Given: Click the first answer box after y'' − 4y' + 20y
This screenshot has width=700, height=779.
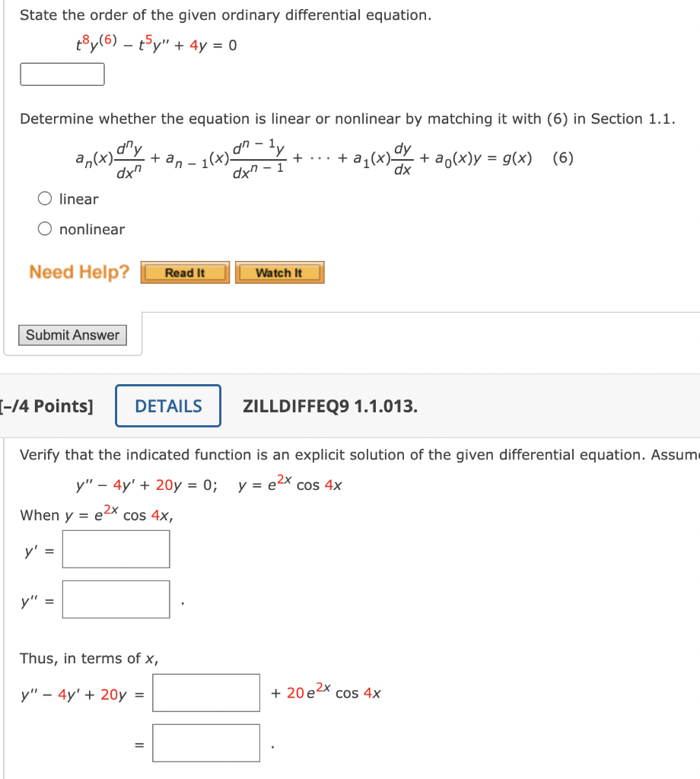Looking at the screenshot, I should [x=206, y=692].
